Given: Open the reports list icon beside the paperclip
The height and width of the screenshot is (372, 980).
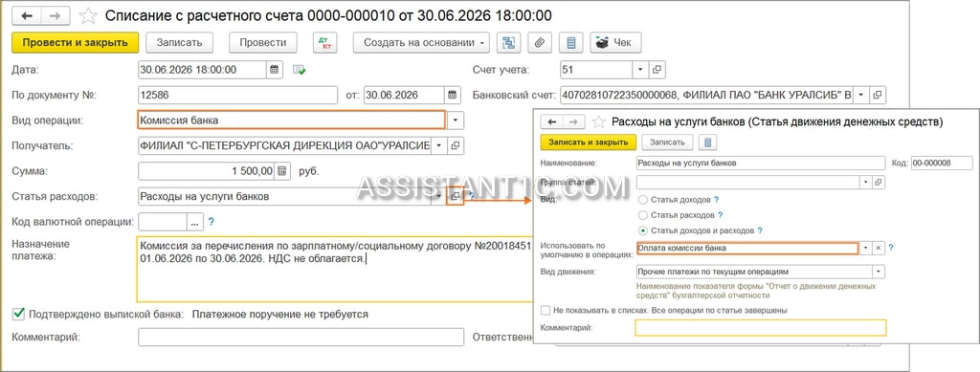Looking at the screenshot, I should (x=570, y=42).
